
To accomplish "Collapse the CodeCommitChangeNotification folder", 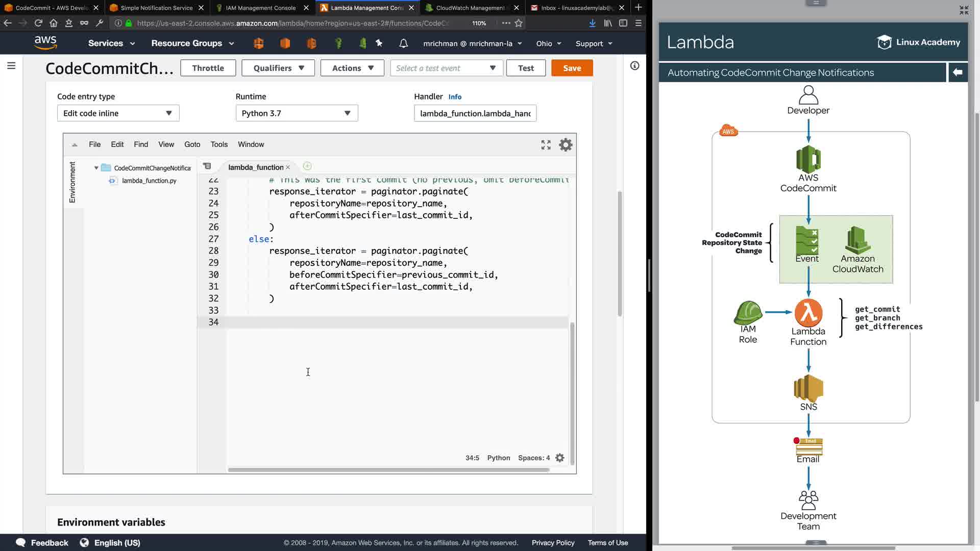I will tap(96, 168).
